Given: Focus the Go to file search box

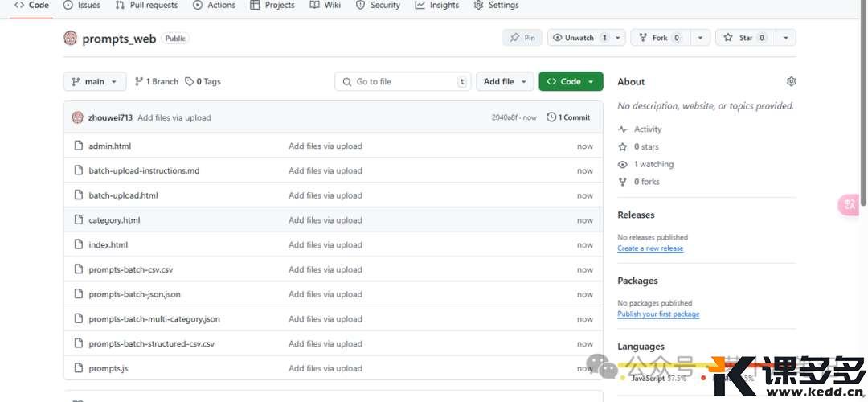Looking at the screenshot, I should pos(403,81).
